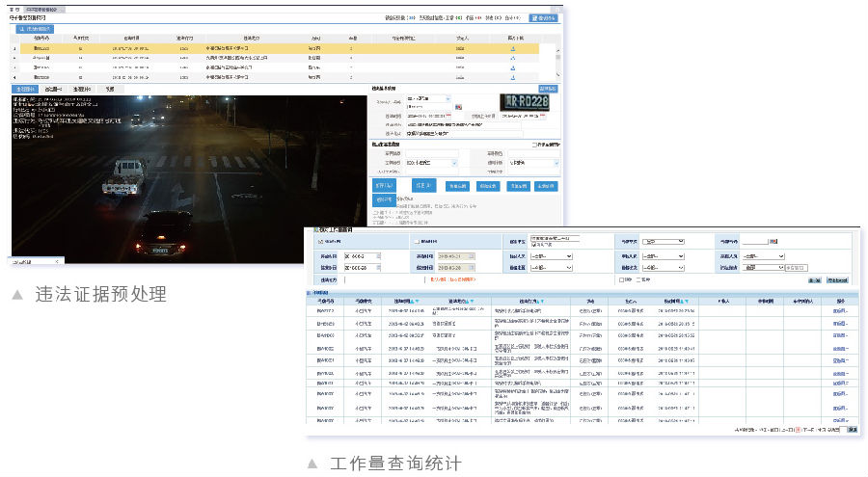Click the export Excel button
The image size is (868, 477).
(837, 280)
